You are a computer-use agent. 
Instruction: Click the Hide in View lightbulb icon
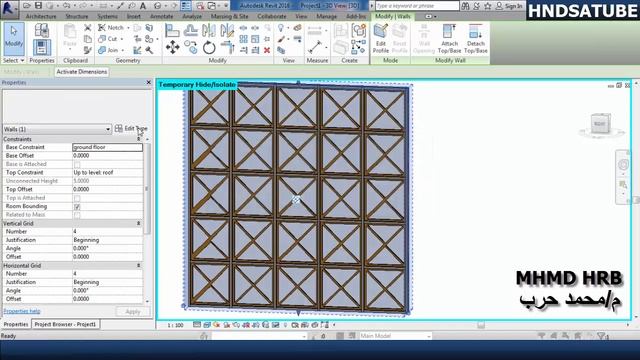click(x=281, y=28)
